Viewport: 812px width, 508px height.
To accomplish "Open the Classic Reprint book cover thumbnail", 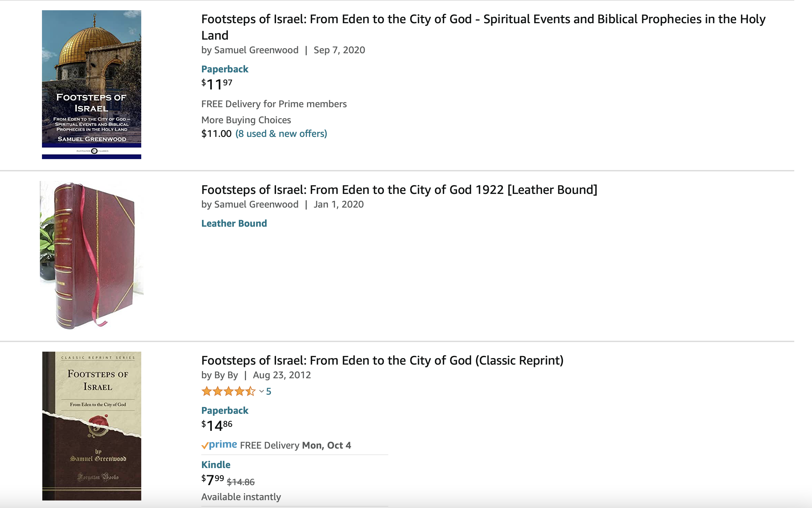I will [x=91, y=426].
